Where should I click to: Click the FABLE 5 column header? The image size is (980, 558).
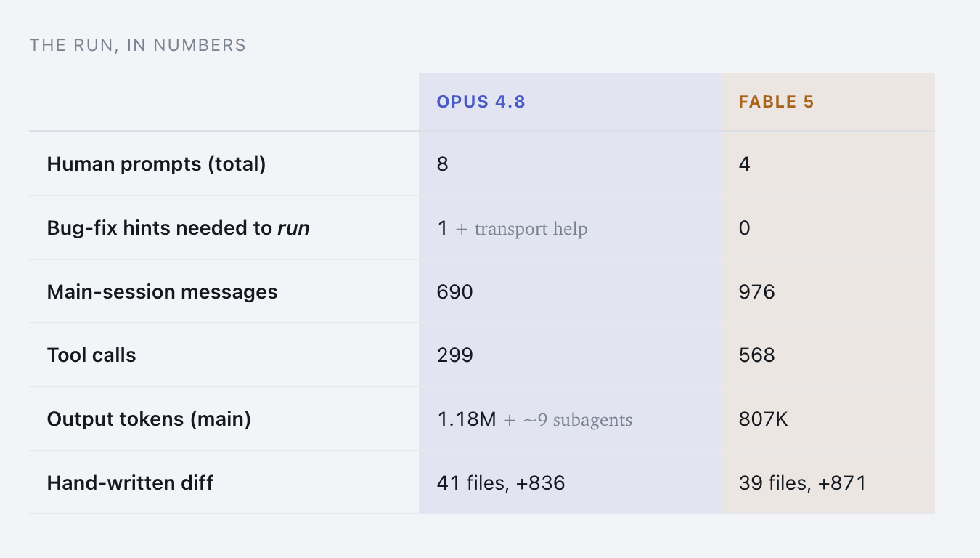pyautogui.click(x=777, y=102)
